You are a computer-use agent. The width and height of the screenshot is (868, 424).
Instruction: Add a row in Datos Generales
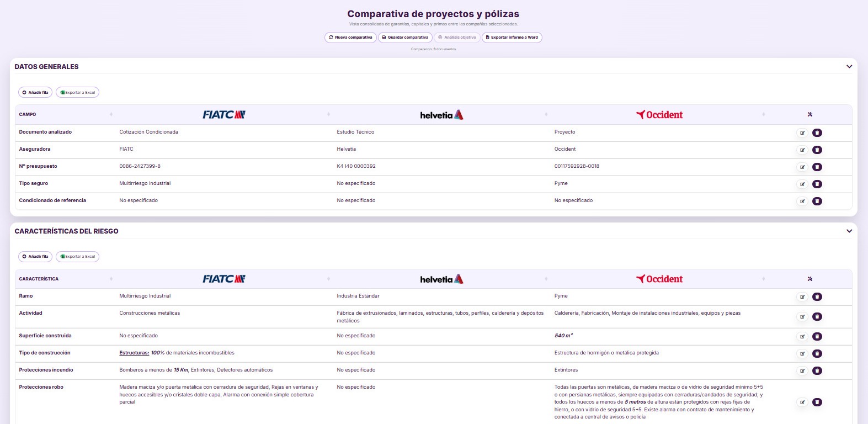(x=35, y=92)
